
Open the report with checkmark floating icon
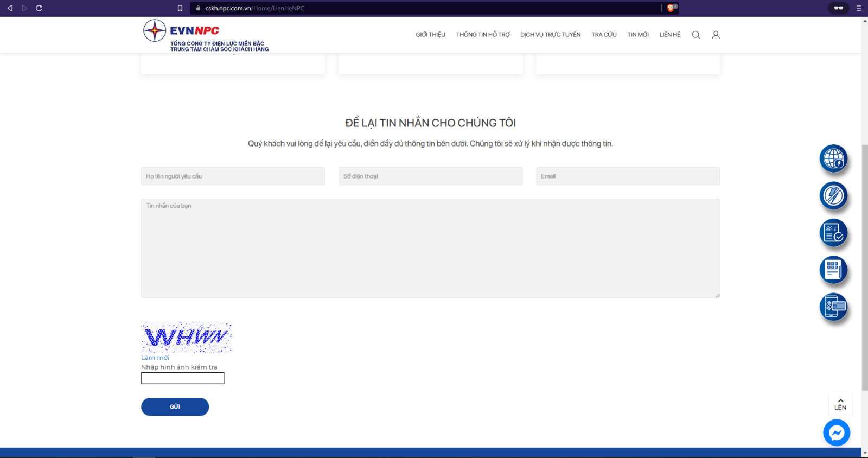pyautogui.click(x=833, y=233)
